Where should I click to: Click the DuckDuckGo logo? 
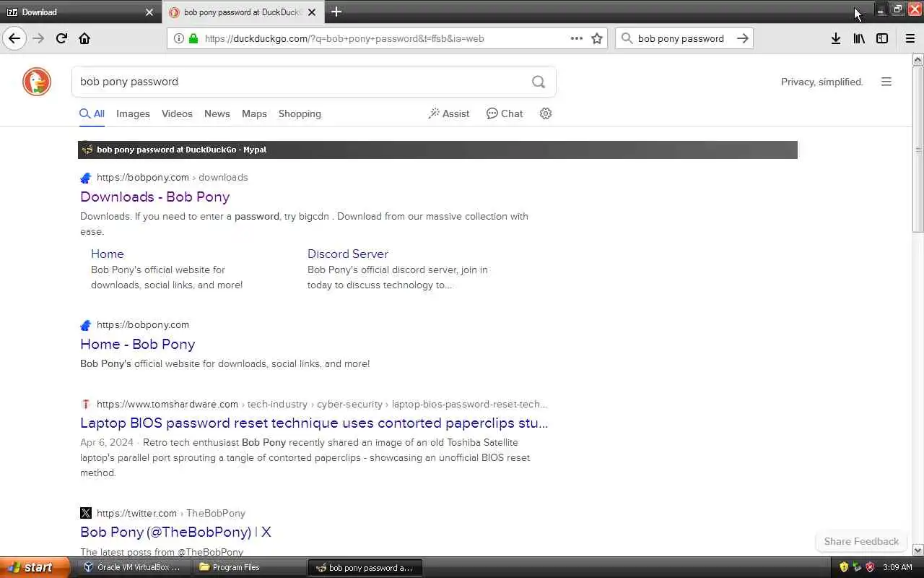coord(37,82)
